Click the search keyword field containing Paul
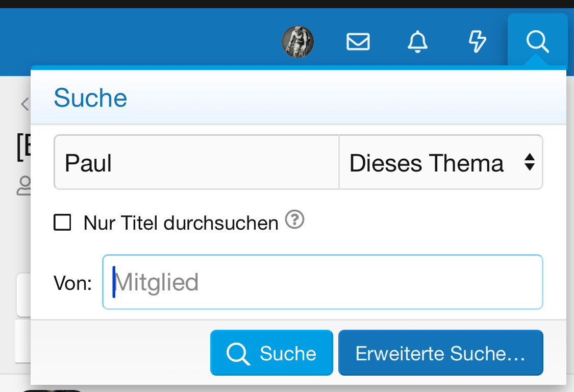Image resolution: width=574 pixels, height=392 pixels. point(196,163)
